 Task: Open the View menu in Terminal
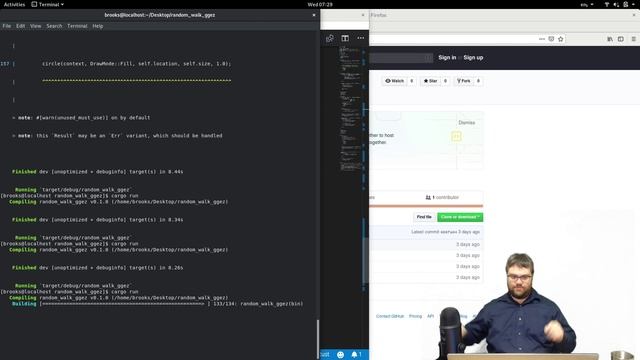pyautogui.click(x=36, y=26)
